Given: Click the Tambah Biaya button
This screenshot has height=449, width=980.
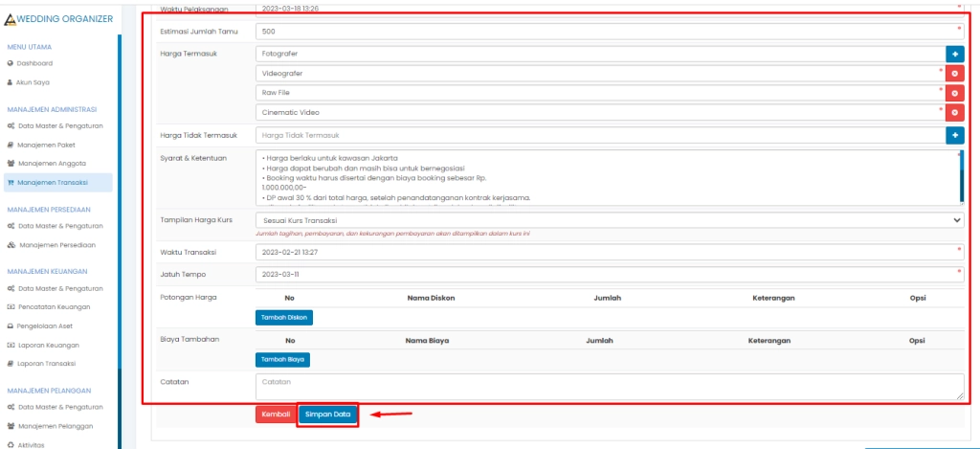Looking at the screenshot, I should [x=282, y=360].
